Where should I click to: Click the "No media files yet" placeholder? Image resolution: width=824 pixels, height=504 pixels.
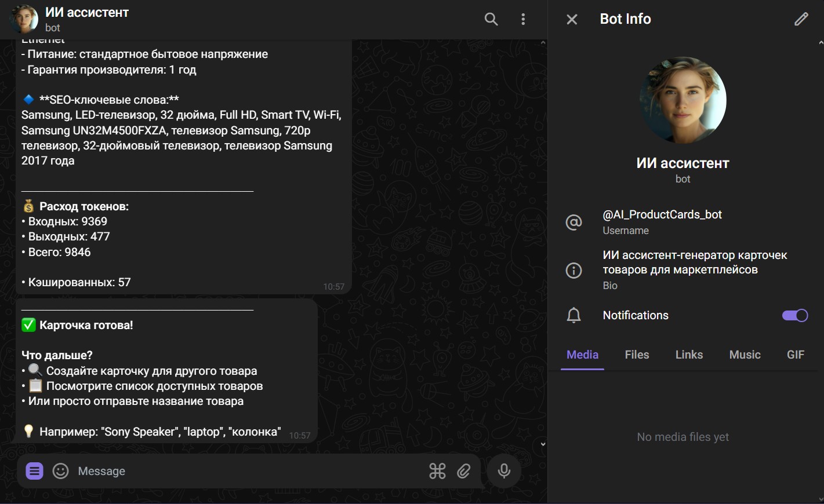(x=683, y=437)
